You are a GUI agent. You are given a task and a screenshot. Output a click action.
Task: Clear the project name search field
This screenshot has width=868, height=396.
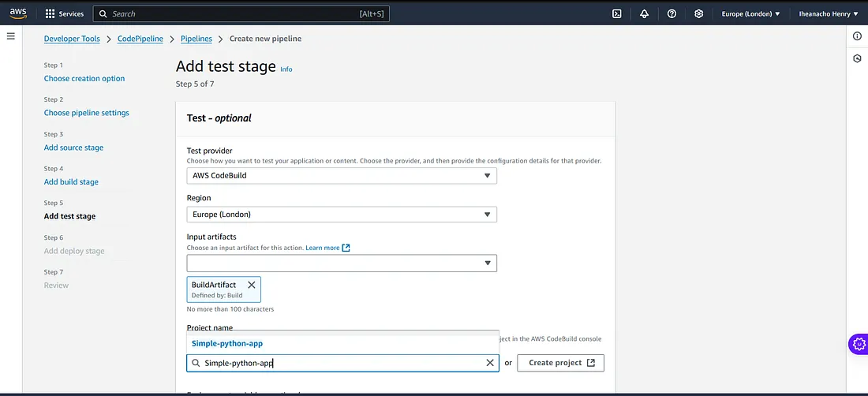pyautogui.click(x=490, y=363)
